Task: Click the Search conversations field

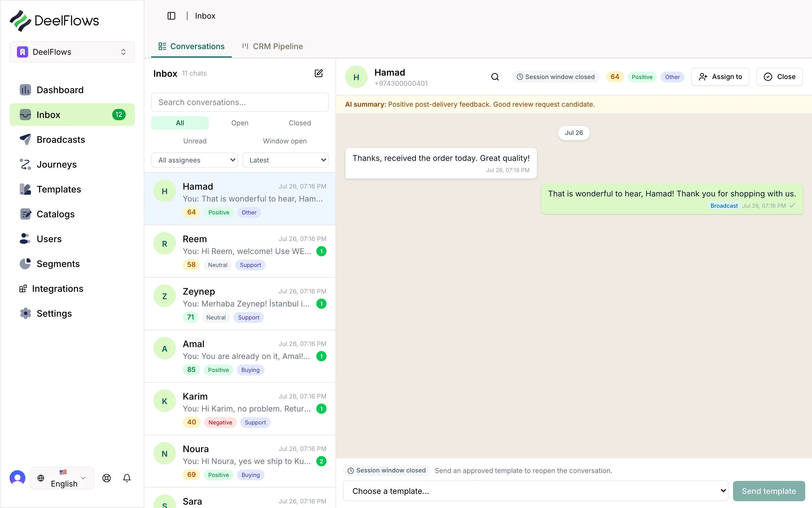Action: coord(240,102)
